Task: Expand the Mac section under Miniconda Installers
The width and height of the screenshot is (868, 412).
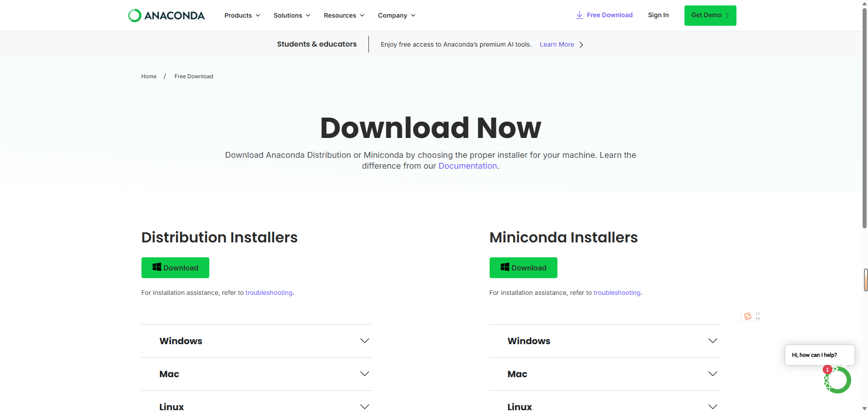Action: (605, 374)
